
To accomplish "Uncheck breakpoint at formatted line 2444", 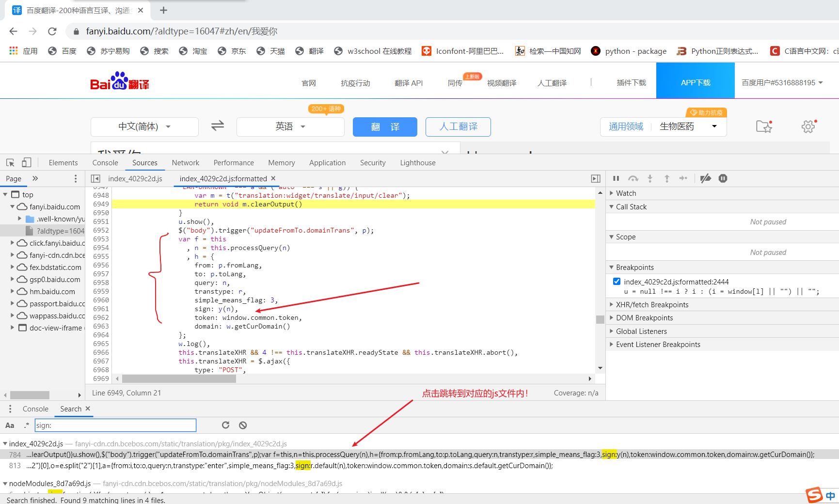I will point(617,282).
